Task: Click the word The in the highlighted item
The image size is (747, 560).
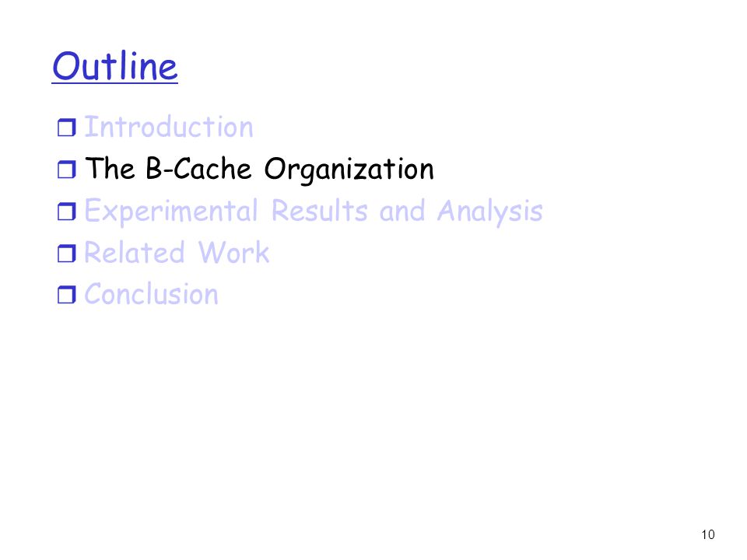Action: tap(110, 169)
